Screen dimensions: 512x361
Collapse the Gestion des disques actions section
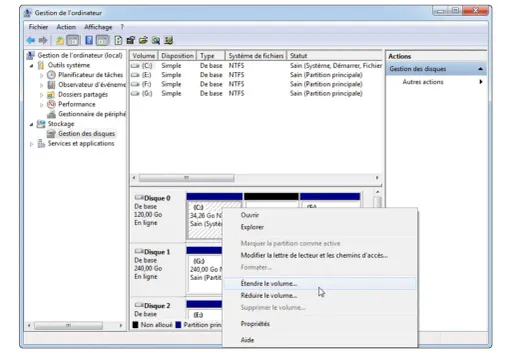coord(480,69)
